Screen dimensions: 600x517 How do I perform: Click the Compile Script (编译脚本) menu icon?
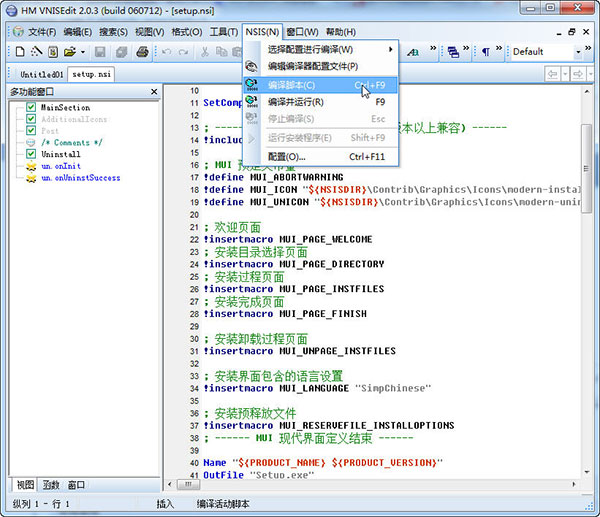(251, 85)
